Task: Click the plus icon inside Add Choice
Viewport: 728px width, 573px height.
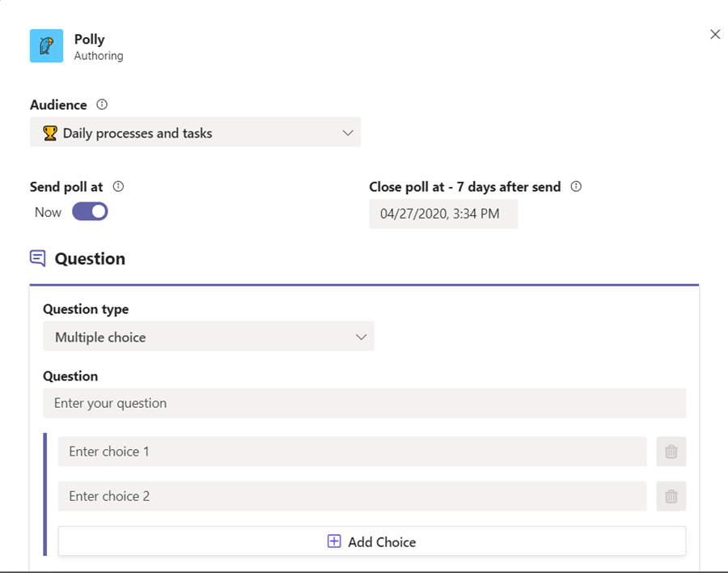Action: [x=334, y=541]
